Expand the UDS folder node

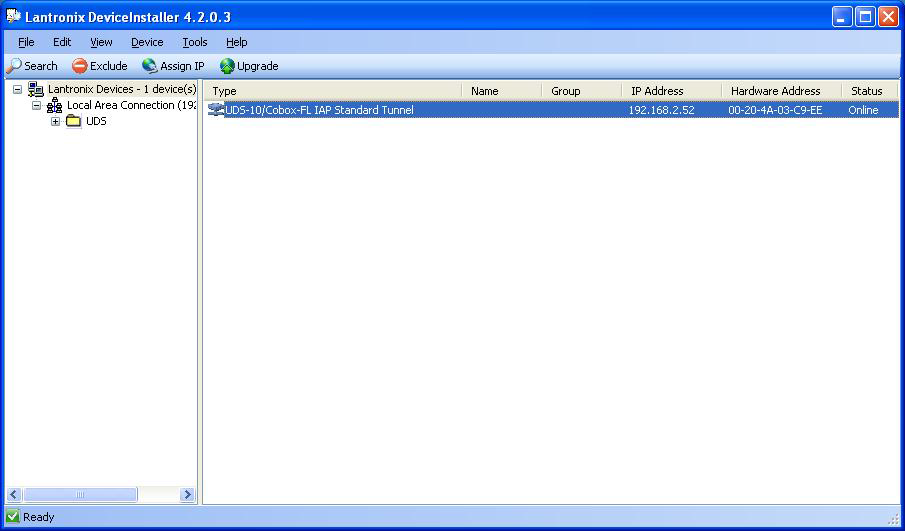tap(56, 121)
